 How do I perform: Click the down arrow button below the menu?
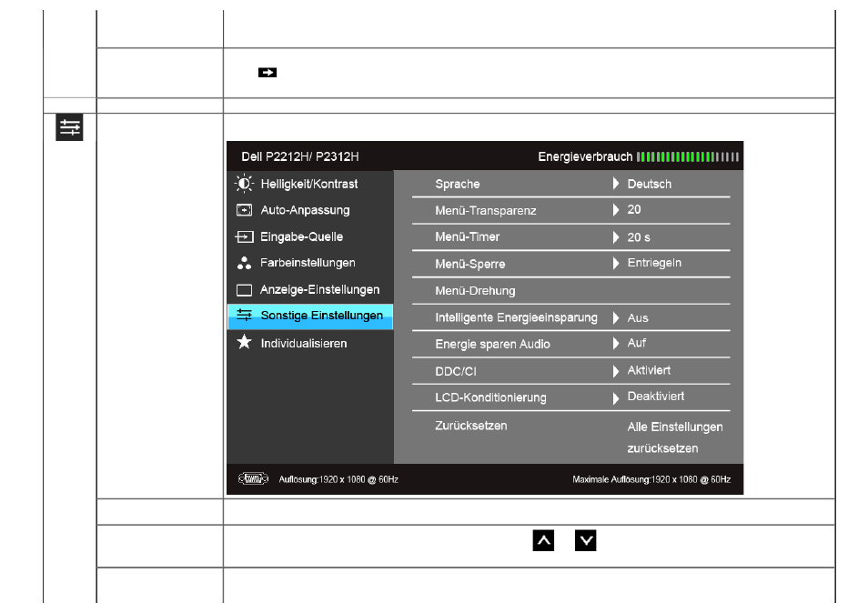coord(585,540)
